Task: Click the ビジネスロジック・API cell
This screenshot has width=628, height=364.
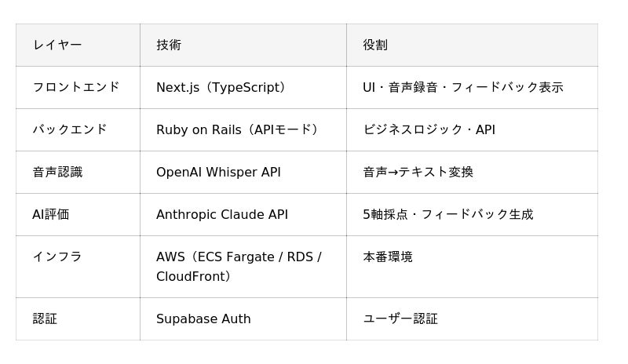Action: [429, 130]
